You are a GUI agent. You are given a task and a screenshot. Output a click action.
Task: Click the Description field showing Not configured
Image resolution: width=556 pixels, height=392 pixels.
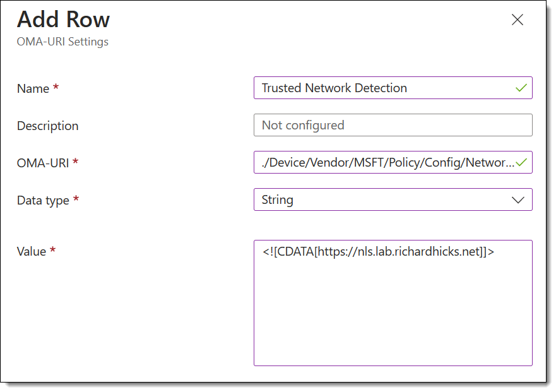(393, 125)
